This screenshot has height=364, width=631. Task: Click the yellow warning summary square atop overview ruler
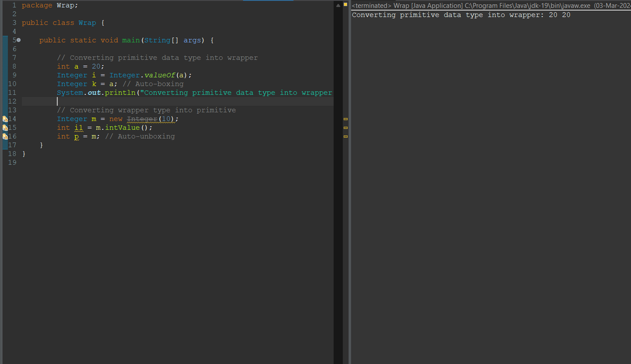tap(345, 5)
